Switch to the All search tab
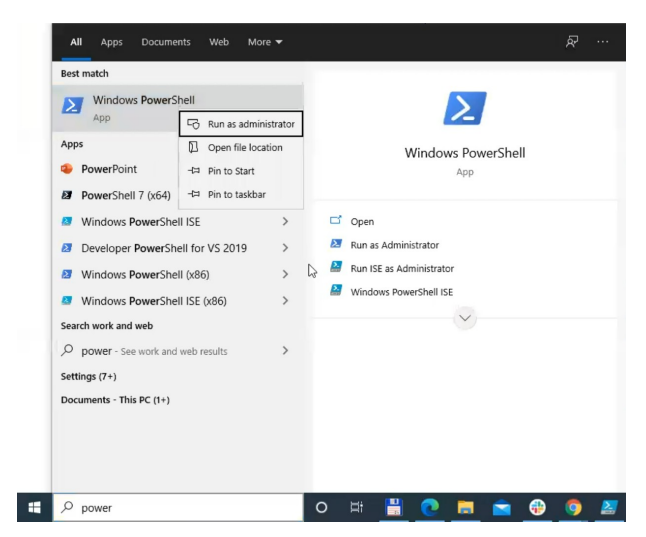The height and width of the screenshot is (537, 646). pyautogui.click(x=76, y=42)
